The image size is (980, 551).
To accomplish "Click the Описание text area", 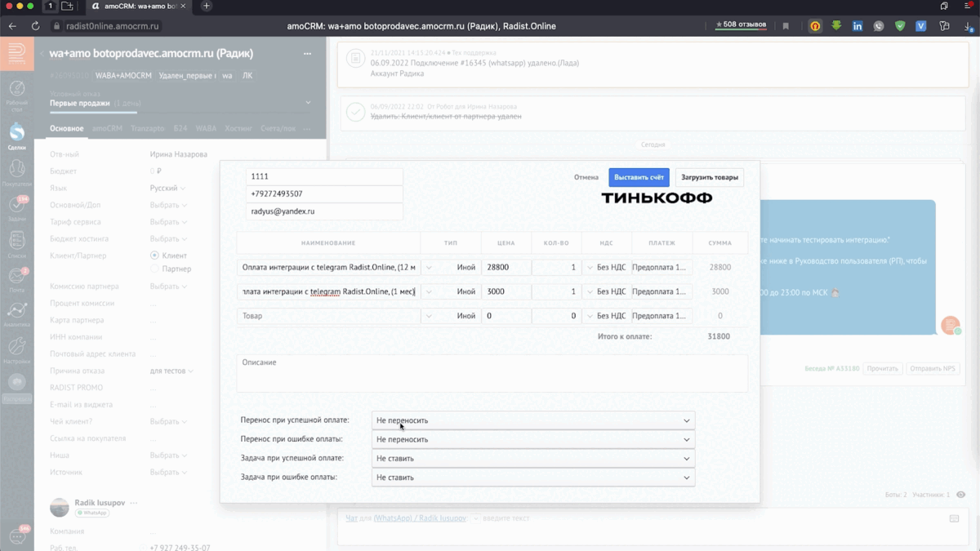I will [x=492, y=373].
